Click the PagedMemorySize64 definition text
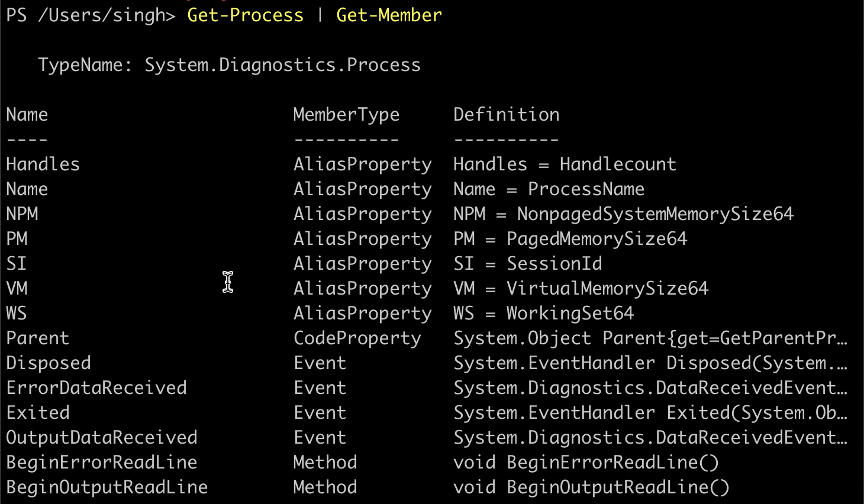This screenshot has width=864, height=504. pos(597,239)
